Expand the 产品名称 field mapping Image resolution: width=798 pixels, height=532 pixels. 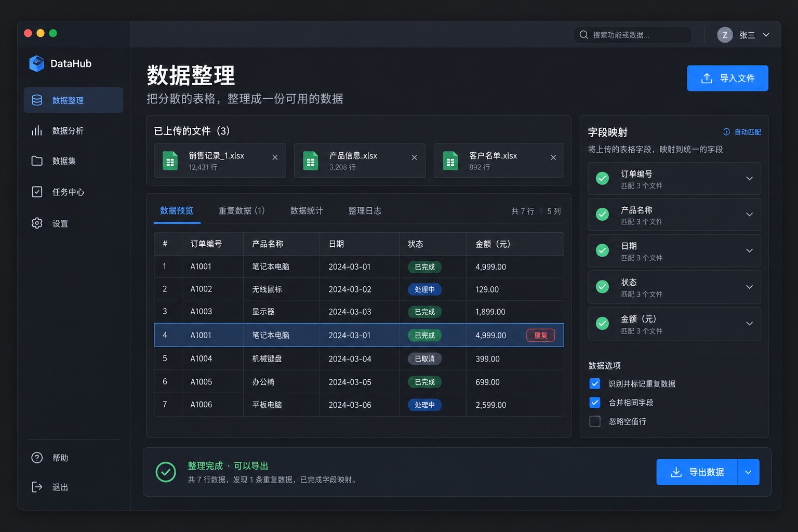coord(749,214)
